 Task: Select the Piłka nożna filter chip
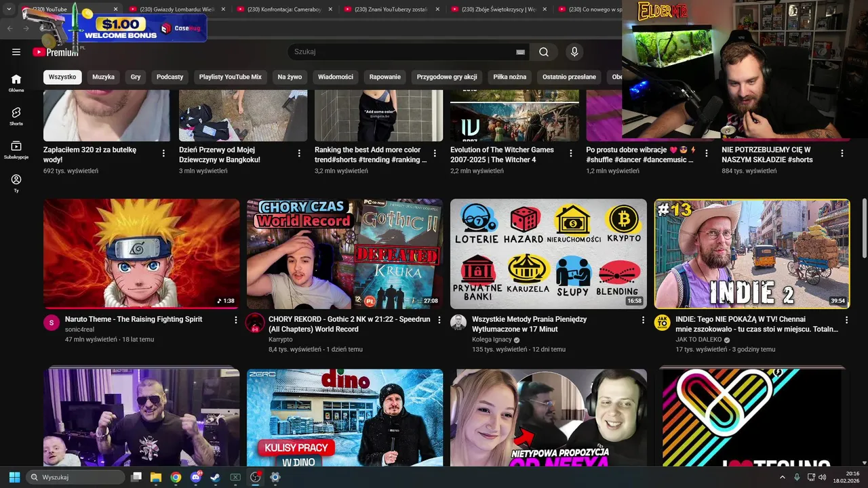tap(510, 77)
